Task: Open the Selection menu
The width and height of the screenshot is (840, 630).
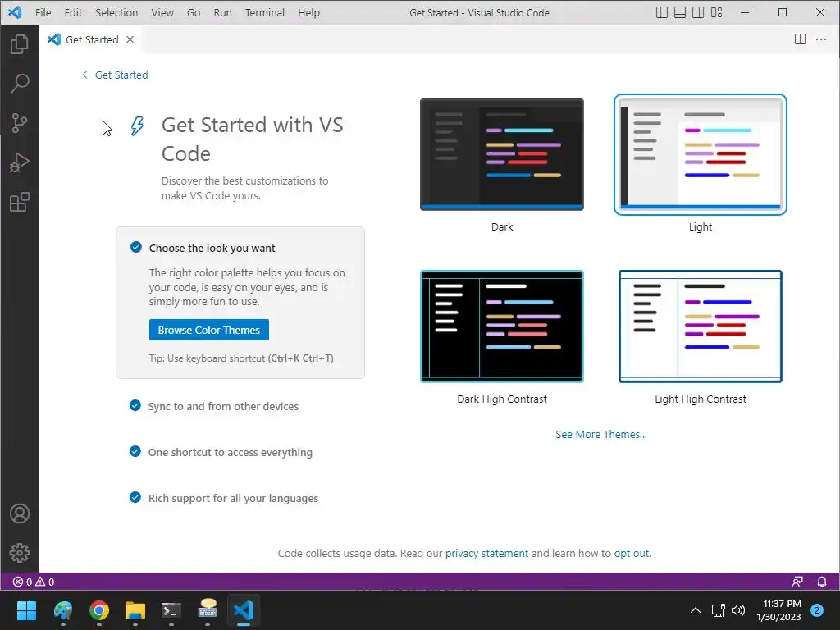Action: click(116, 12)
